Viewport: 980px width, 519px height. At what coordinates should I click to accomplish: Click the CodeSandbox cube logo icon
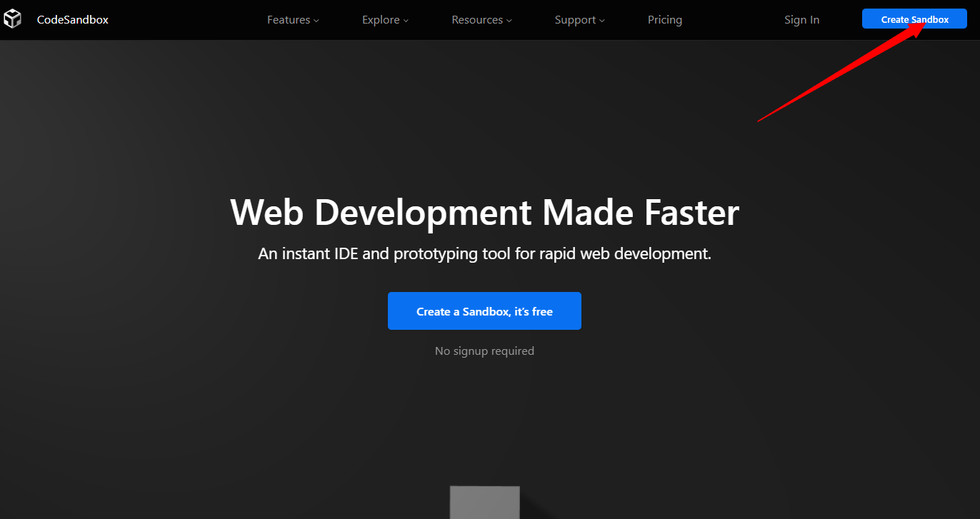click(12, 19)
